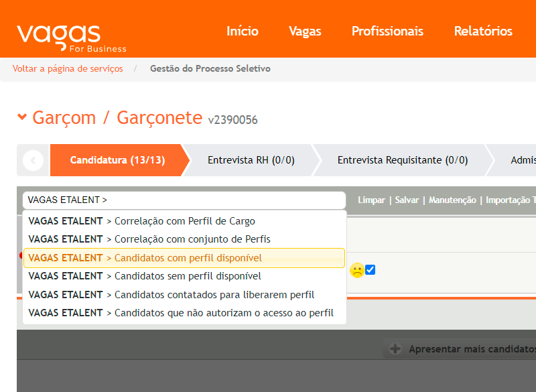Choose Candidatos com perfil disponível suggestion
The width and height of the screenshot is (536, 392).
(x=184, y=258)
